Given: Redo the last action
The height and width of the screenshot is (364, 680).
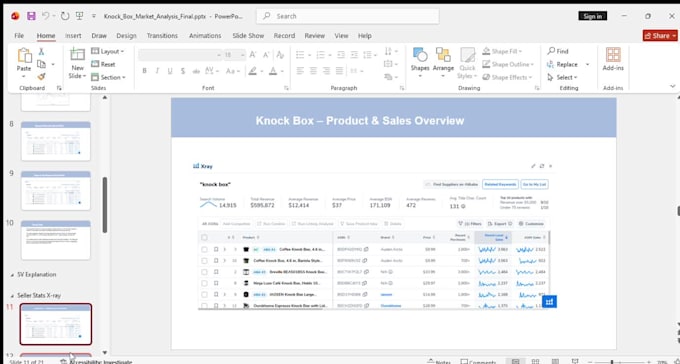Looking at the screenshot, I should point(65,16).
